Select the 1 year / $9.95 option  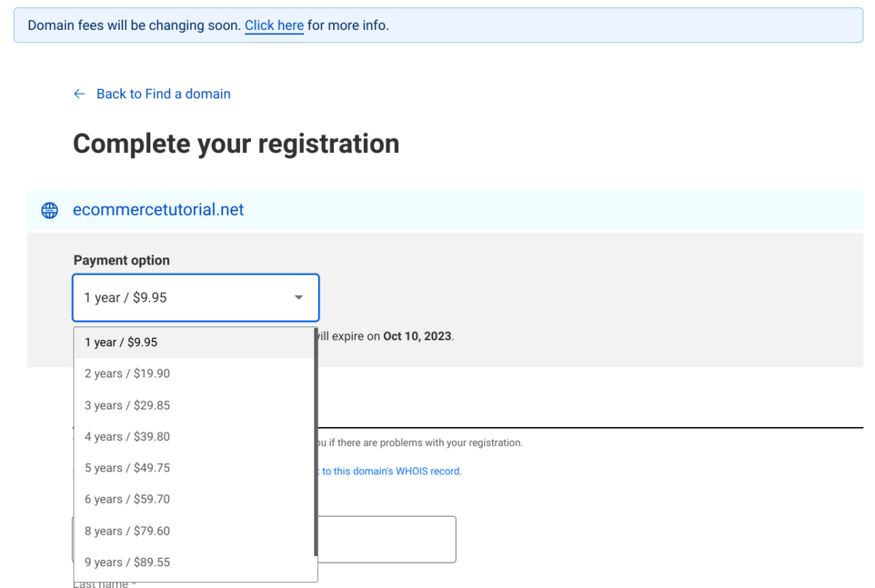click(x=121, y=342)
